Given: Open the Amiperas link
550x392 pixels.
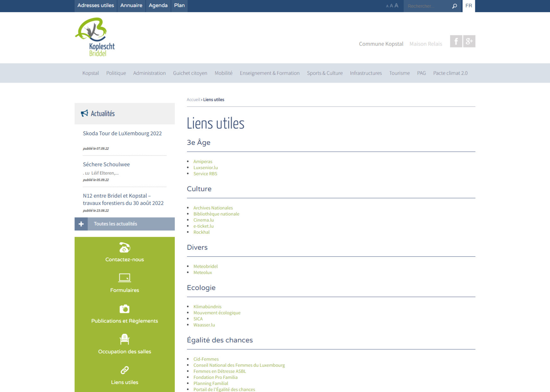Looking at the screenshot, I should tap(203, 162).
